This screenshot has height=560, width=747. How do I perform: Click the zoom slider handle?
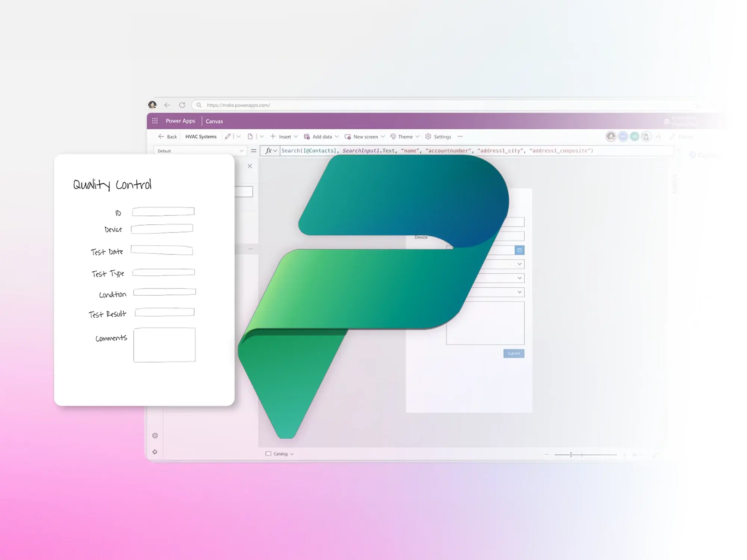pos(571,455)
